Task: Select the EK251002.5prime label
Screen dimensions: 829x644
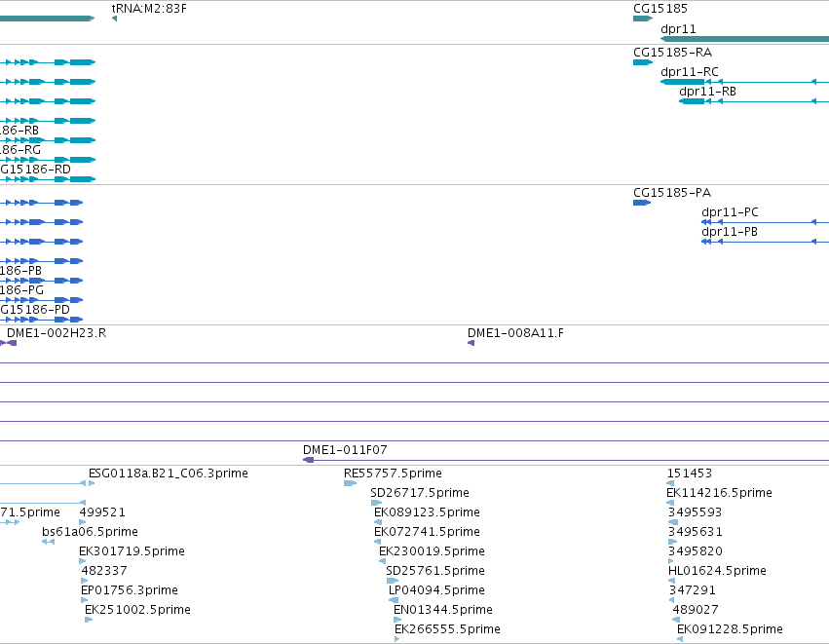Action: [x=137, y=610]
